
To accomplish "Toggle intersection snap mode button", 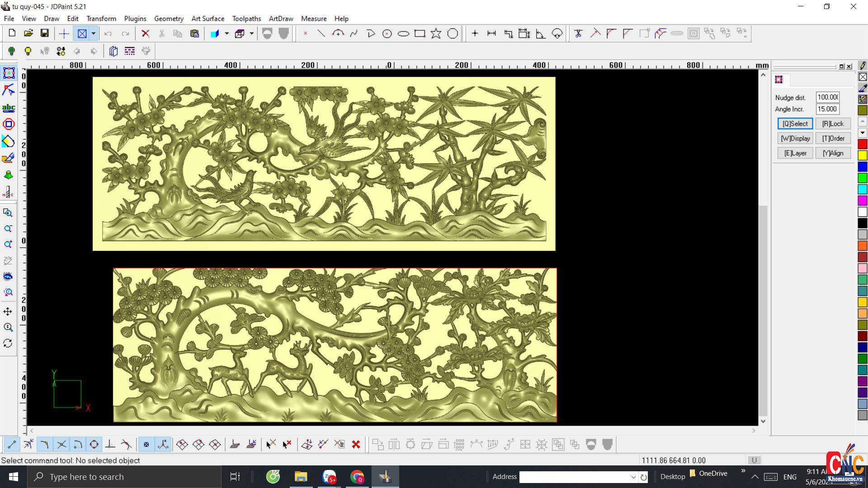I will click(61, 445).
